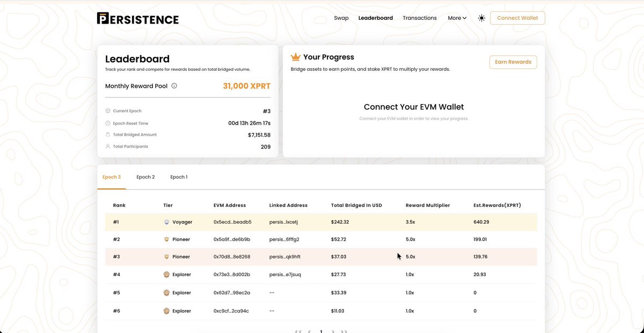Click the 3.5x reward multiplier
The image size is (644, 333).
pos(411,222)
